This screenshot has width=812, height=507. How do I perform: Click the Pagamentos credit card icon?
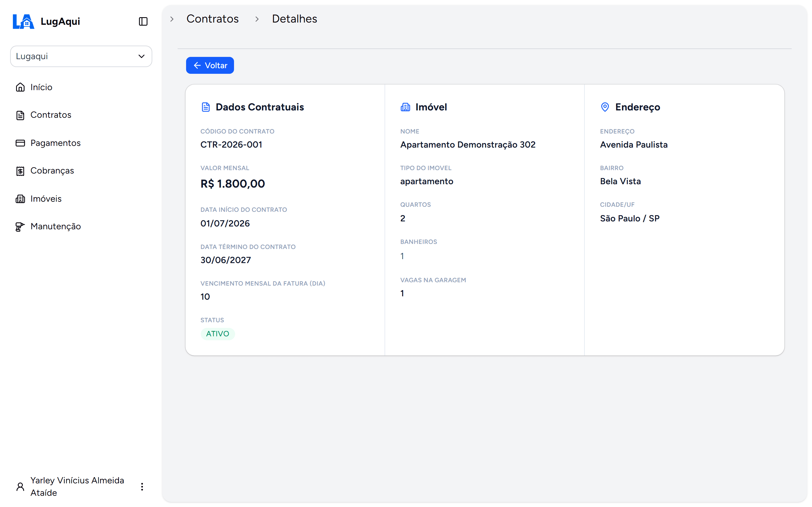(20, 143)
